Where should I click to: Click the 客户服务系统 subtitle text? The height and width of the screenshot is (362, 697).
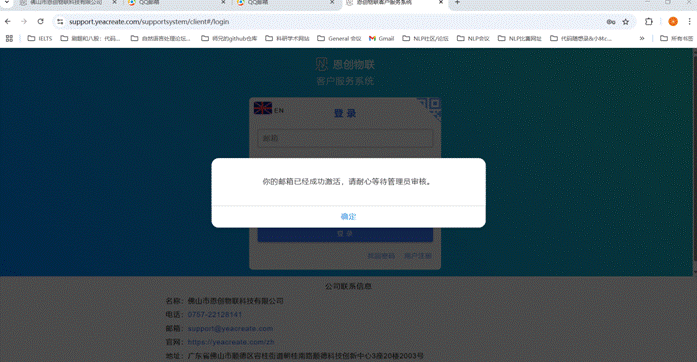pyautogui.click(x=345, y=81)
